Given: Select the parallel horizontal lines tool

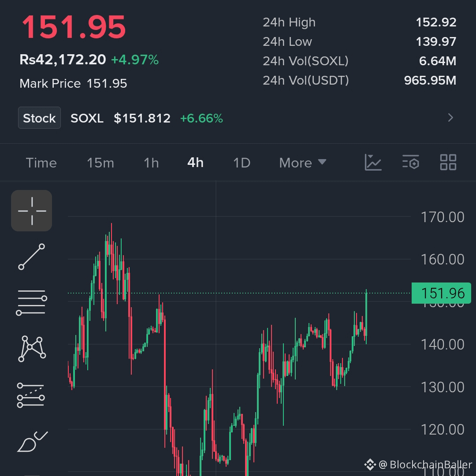Looking at the screenshot, I should pos(32,302).
